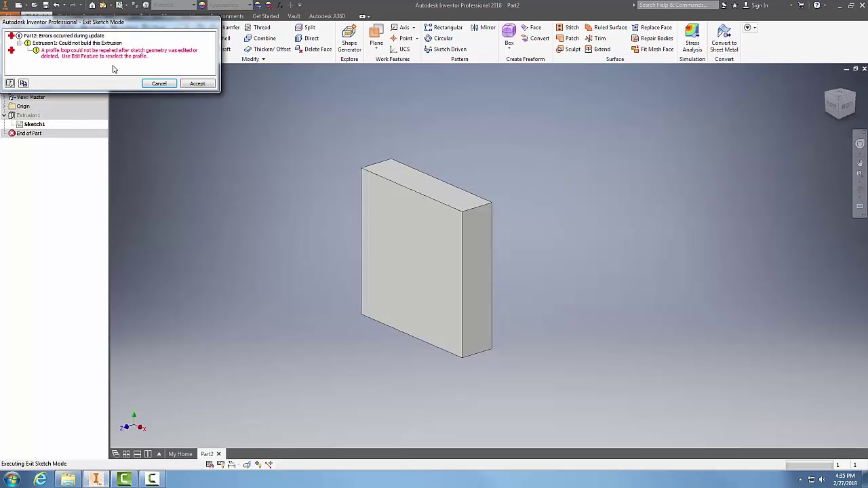Open Stress Analysis simulation
This screenshot has width=868, height=488.
(692, 39)
